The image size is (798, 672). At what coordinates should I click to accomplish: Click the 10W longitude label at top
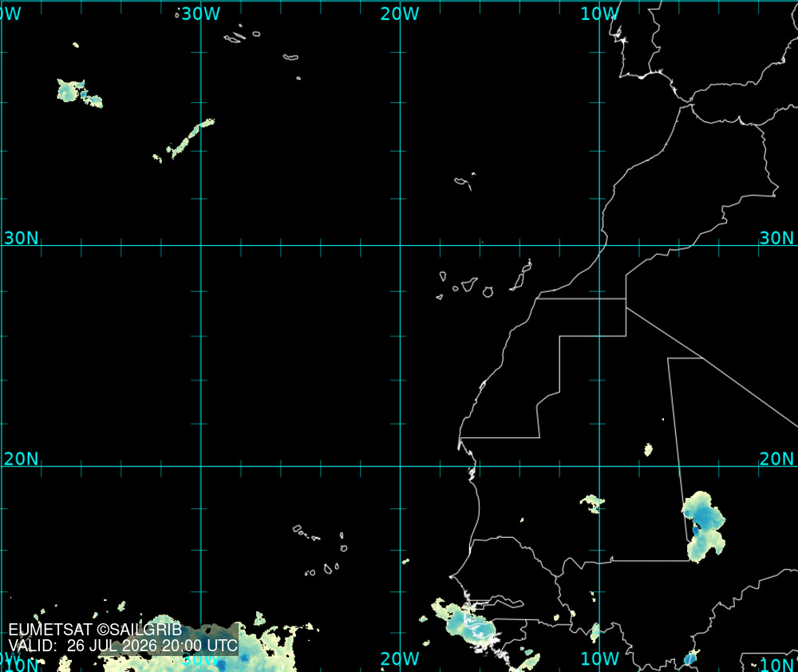tap(600, 14)
